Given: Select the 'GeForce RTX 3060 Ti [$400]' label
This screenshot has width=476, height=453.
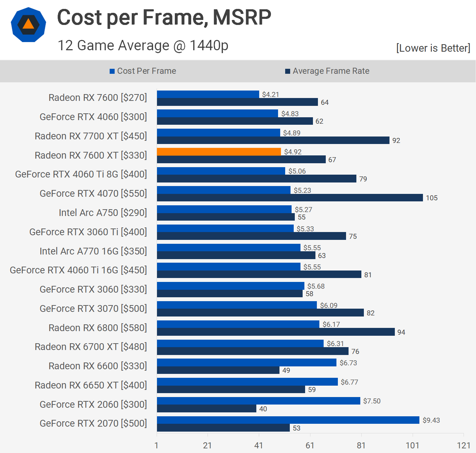Looking at the screenshot, I should tap(88, 232).
